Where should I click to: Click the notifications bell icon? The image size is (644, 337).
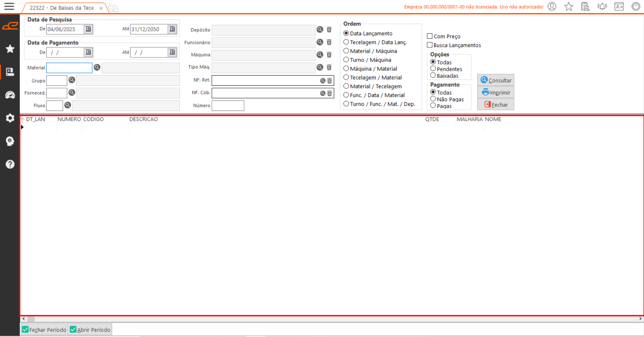coord(602,7)
